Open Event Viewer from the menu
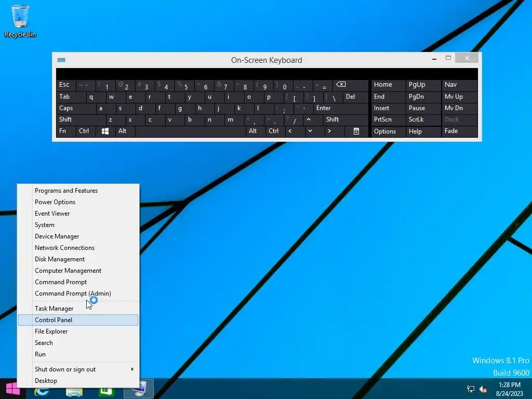The width and height of the screenshot is (532, 399). pyautogui.click(x=78, y=214)
